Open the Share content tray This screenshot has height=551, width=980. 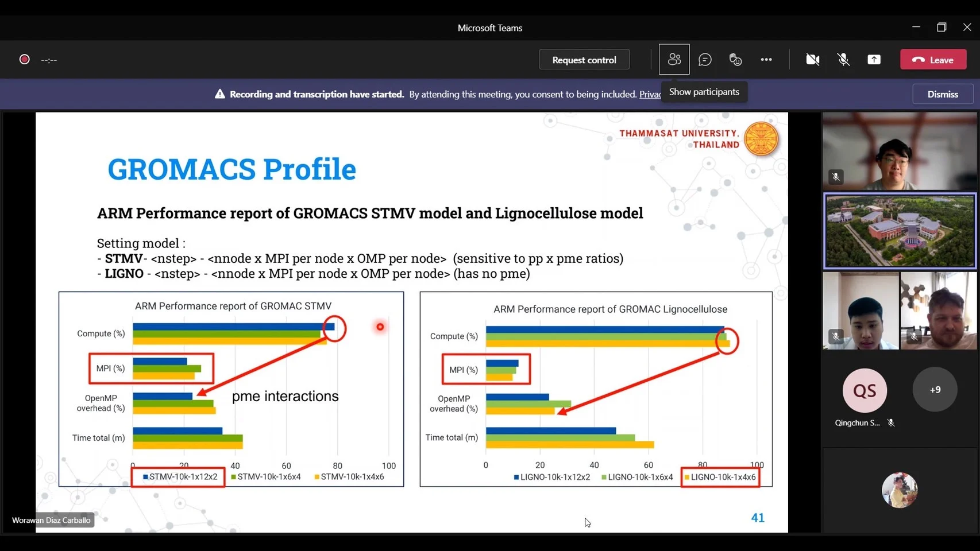[874, 60]
